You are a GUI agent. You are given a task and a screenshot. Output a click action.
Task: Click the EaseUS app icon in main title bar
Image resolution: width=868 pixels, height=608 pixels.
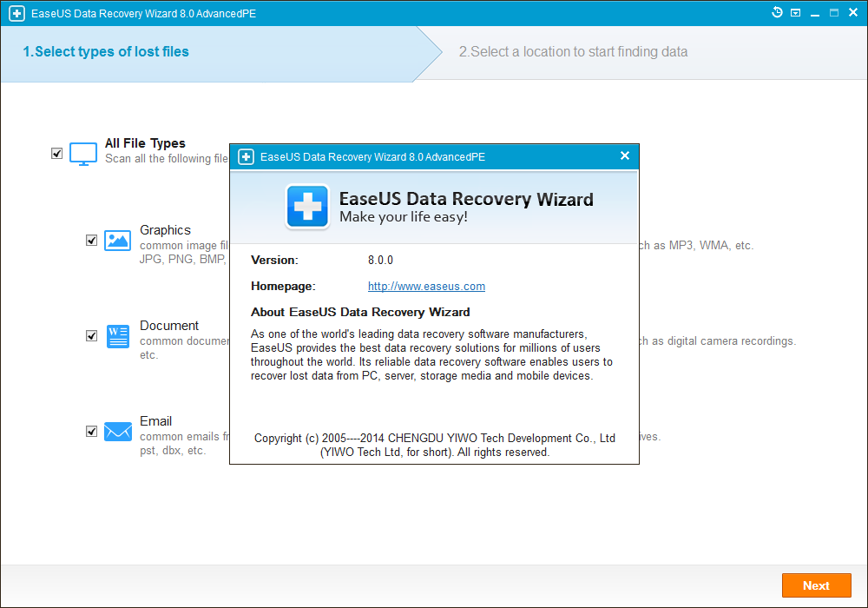[x=16, y=13]
